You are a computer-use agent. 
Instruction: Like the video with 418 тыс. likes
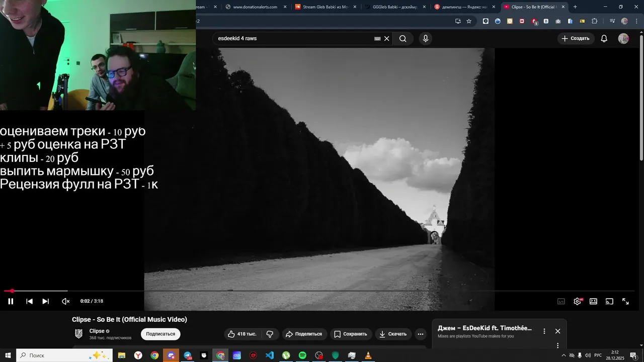243,334
